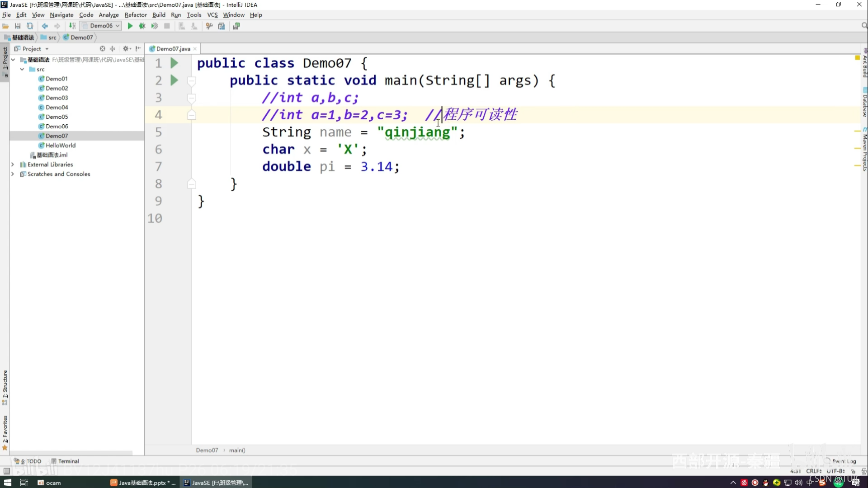The height and width of the screenshot is (488, 868).
Task: Open Task View on the taskbar
Action: point(24,483)
